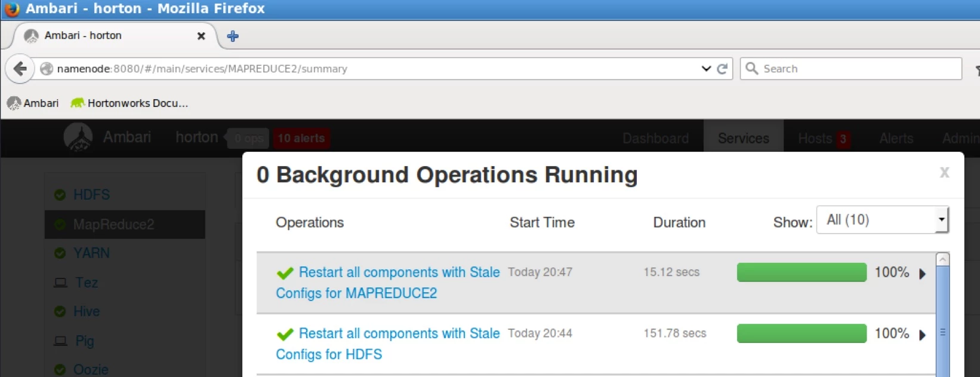Open the Hortonworks Docu... bookmark
This screenshot has width=980, height=377.
coord(130,103)
